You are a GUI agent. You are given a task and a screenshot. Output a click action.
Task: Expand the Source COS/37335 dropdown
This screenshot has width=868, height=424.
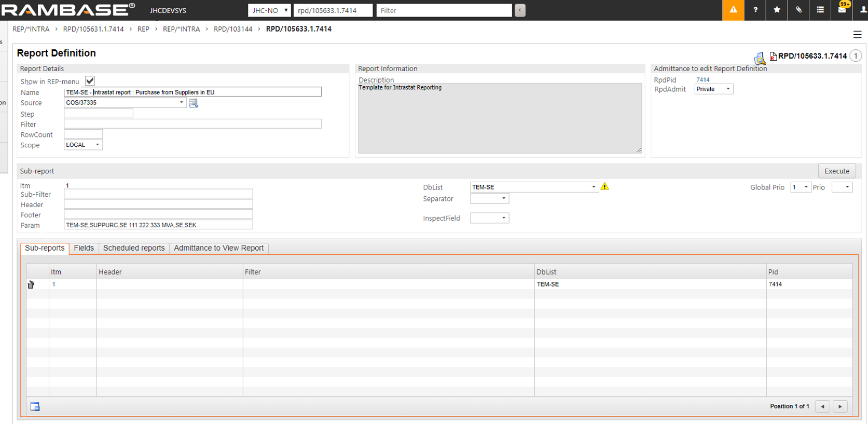(182, 103)
